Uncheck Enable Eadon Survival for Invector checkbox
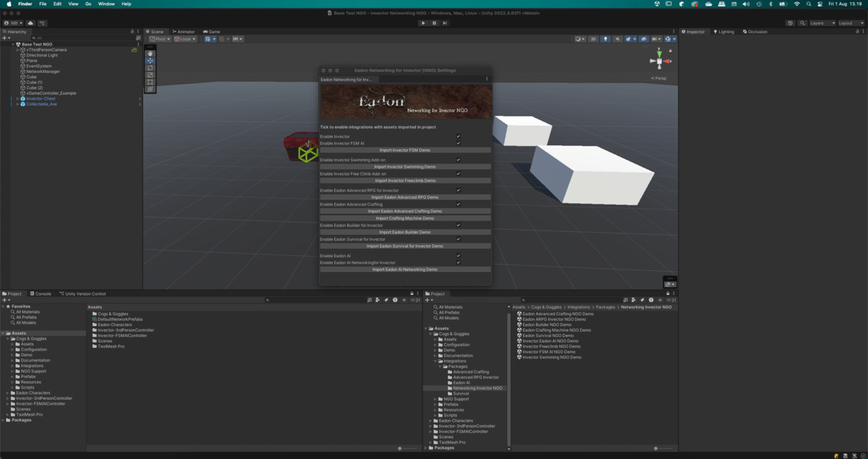The image size is (868, 459). click(458, 239)
